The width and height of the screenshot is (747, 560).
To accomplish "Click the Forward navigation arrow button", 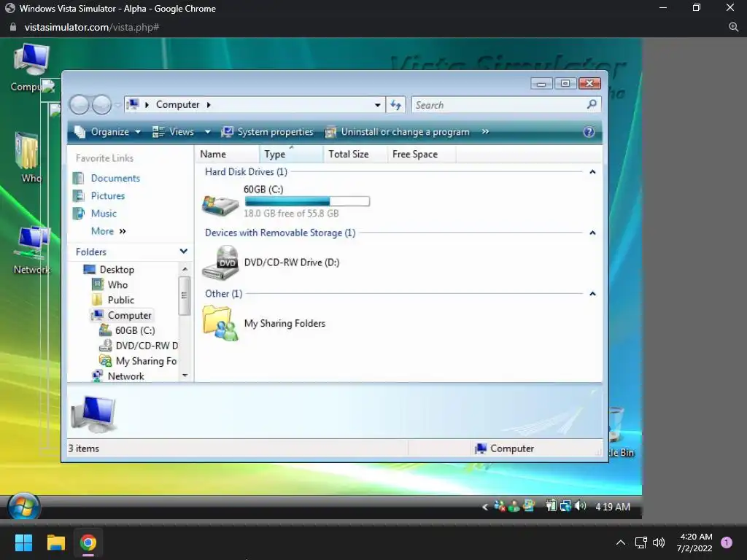I will click(101, 104).
